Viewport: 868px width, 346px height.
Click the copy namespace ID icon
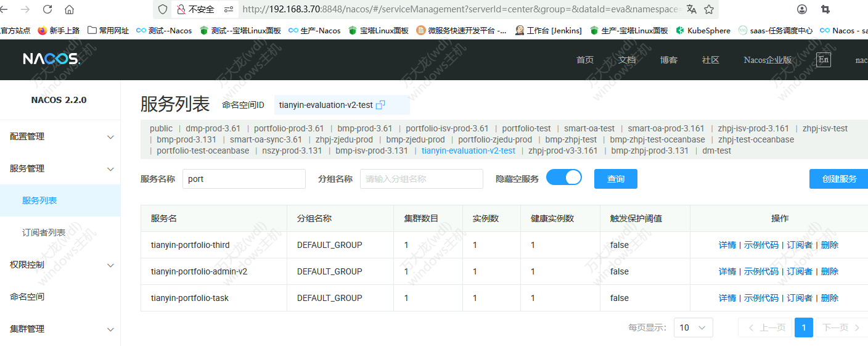click(x=380, y=105)
